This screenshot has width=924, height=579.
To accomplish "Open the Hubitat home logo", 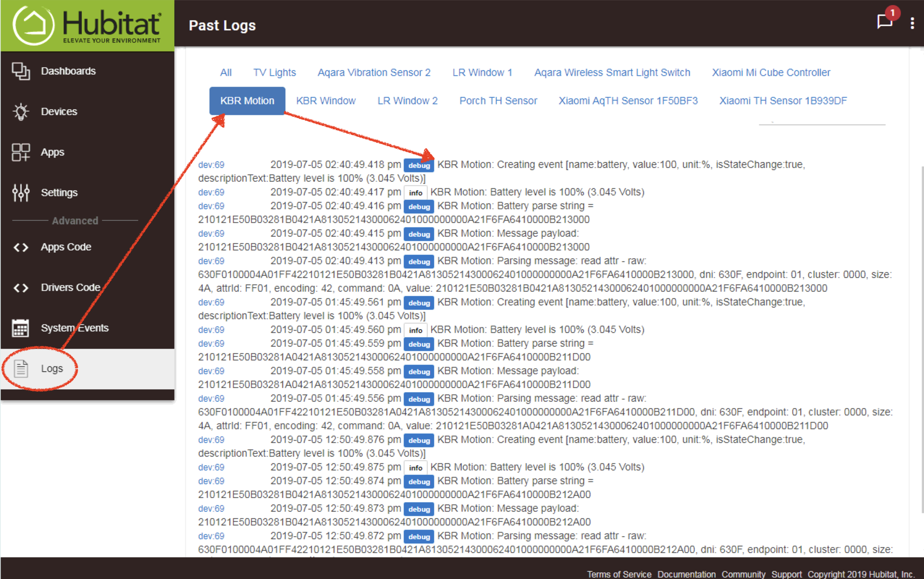I will (87, 25).
